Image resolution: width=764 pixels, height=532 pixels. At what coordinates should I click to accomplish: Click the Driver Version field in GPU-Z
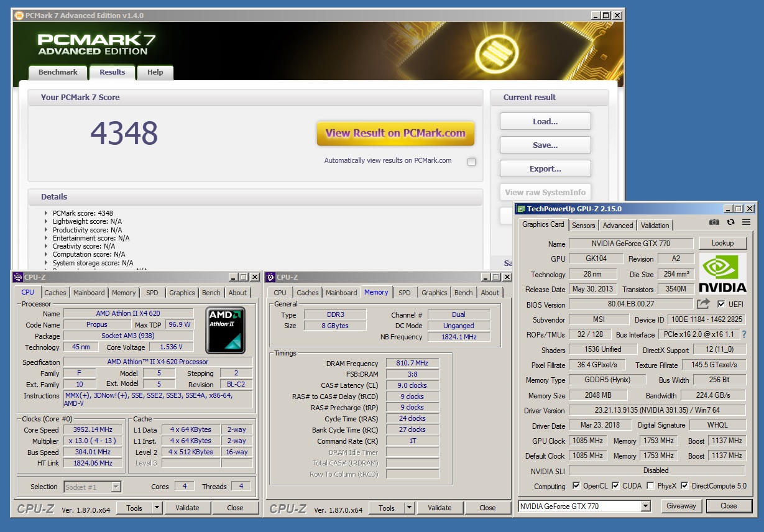tap(657, 410)
